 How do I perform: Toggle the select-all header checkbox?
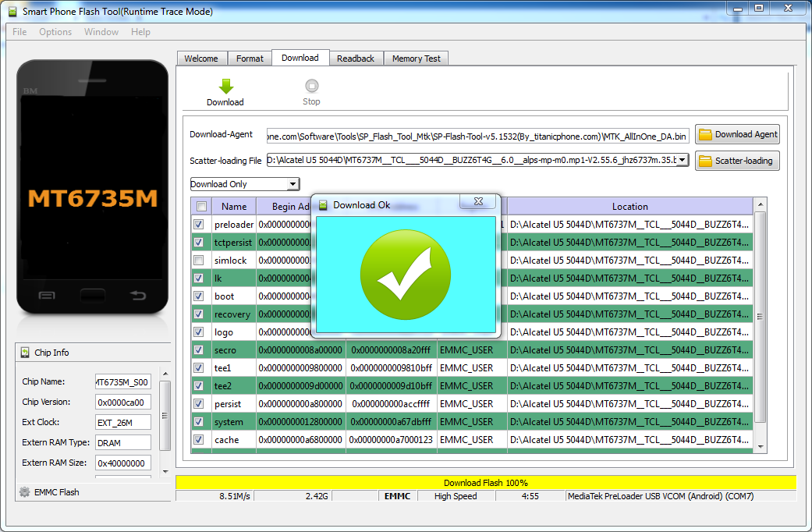click(x=201, y=206)
